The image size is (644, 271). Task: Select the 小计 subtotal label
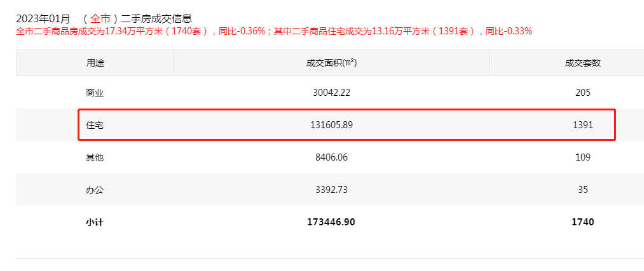coord(95,222)
